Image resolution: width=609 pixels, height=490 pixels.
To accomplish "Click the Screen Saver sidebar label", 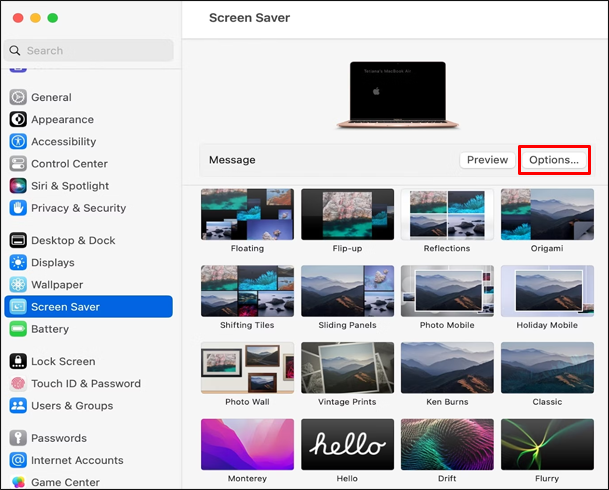I will coord(66,307).
